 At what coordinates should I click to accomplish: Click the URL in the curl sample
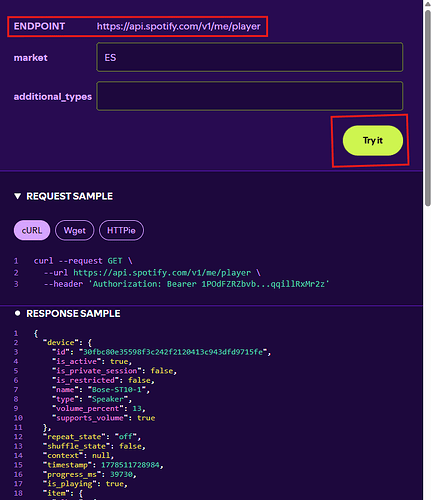[x=162, y=273]
